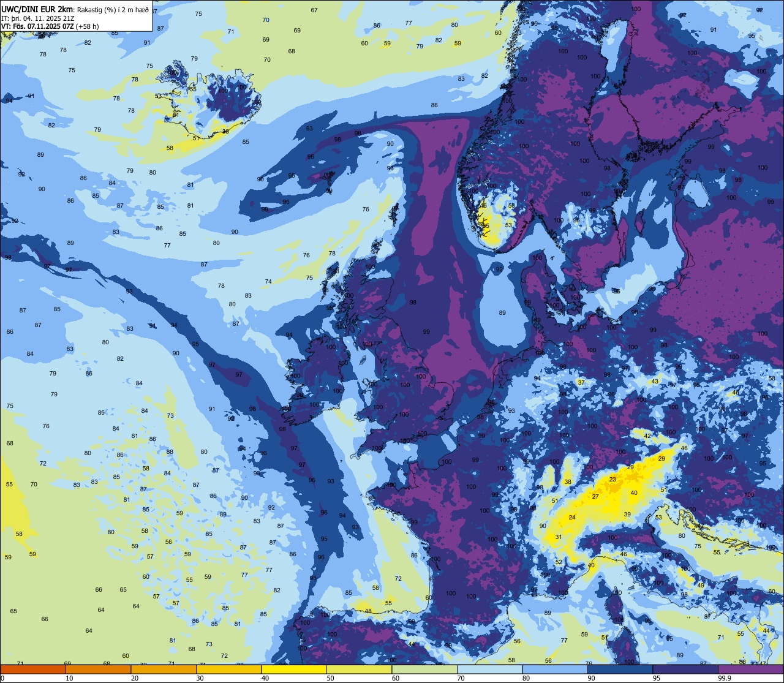784x683 pixels.
Task: Click the "27" humidity value over the Alps
Action: pos(595,497)
